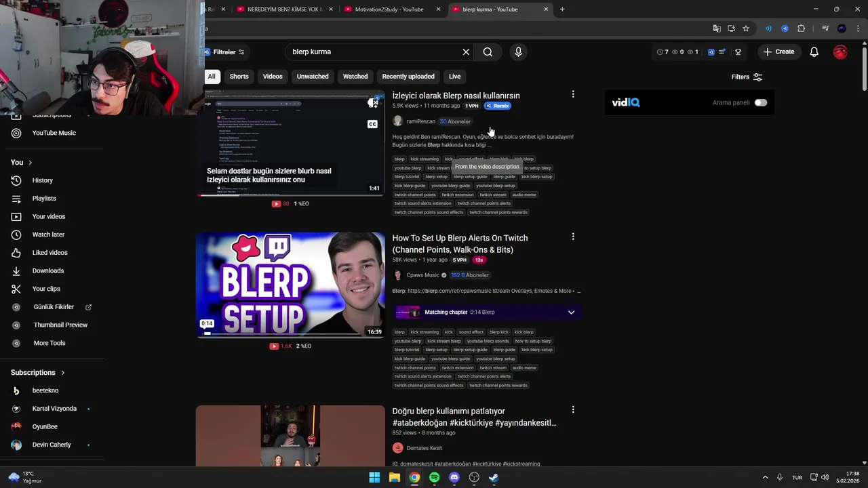Open YouTube Music in the sidebar
Viewport: 868px width, 488px height.
pyautogui.click(x=54, y=133)
